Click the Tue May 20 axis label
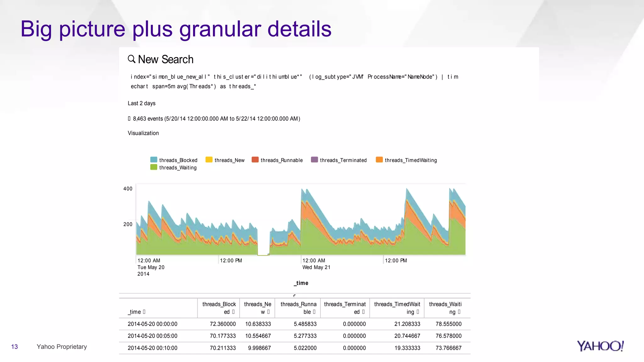644x362 pixels. point(151,267)
